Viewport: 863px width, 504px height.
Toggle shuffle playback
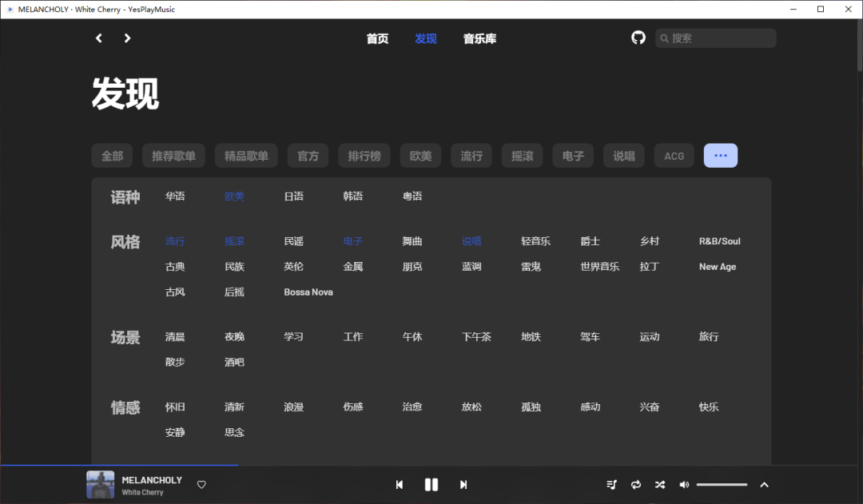pyautogui.click(x=660, y=485)
